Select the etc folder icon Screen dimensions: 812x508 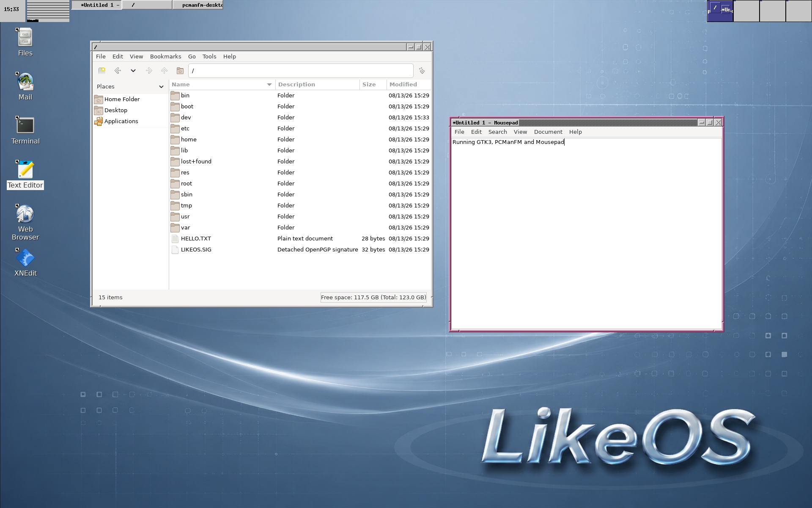pos(175,129)
